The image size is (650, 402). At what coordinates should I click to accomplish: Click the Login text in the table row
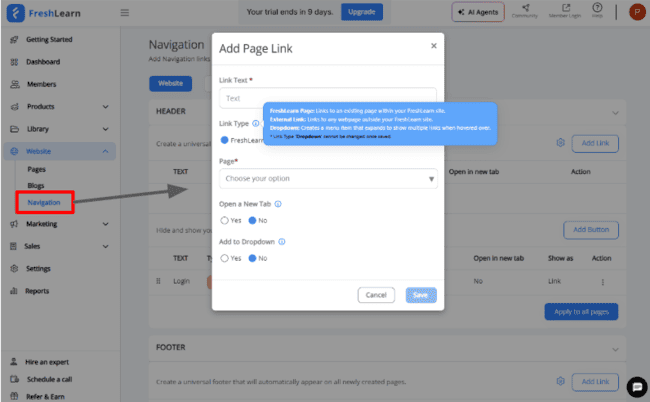[182, 281]
